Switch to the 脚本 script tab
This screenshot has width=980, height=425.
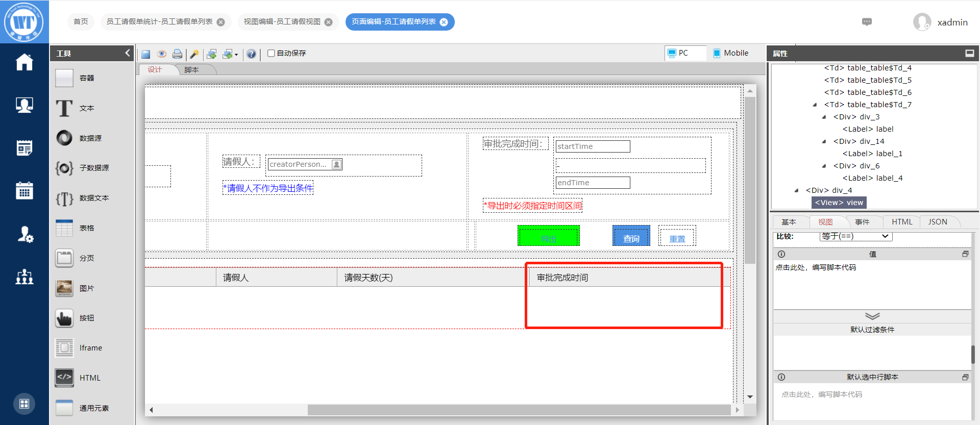click(x=192, y=70)
